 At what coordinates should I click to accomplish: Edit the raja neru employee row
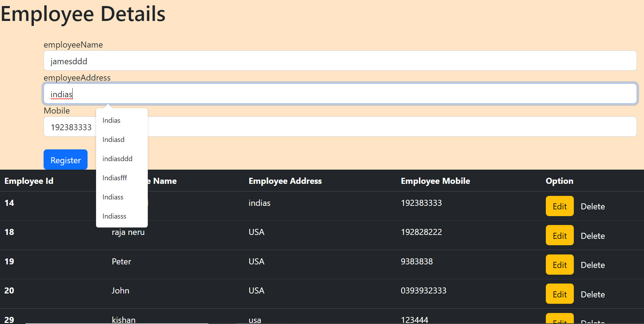(560, 235)
